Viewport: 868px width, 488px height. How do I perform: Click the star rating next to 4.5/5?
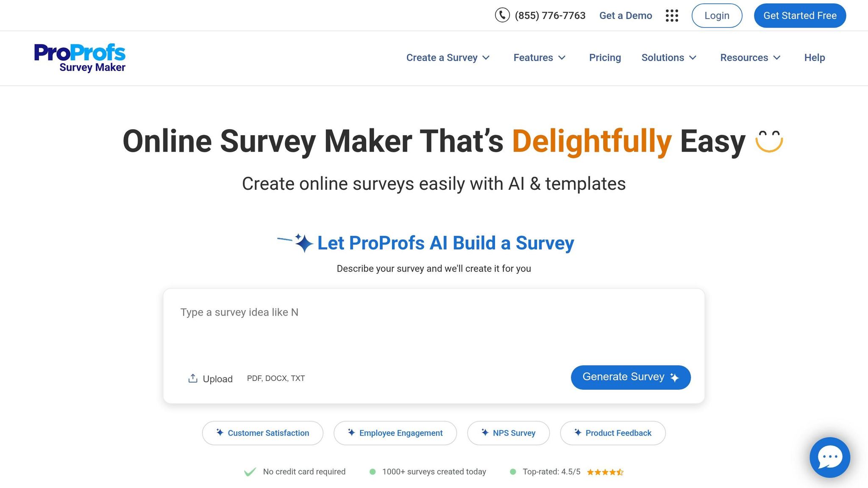[x=605, y=471]
